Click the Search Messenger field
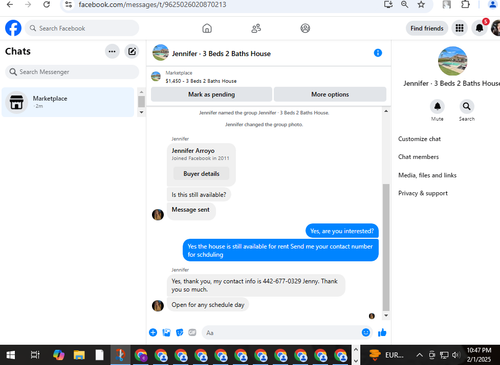The width and height of the screenshot is (500, 365). (x=72, y=72)
